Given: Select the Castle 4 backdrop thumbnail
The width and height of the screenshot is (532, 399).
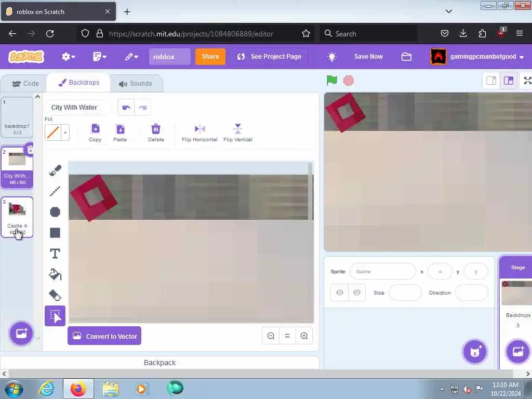Looking at the screenshot, I should tap(17, 217).
